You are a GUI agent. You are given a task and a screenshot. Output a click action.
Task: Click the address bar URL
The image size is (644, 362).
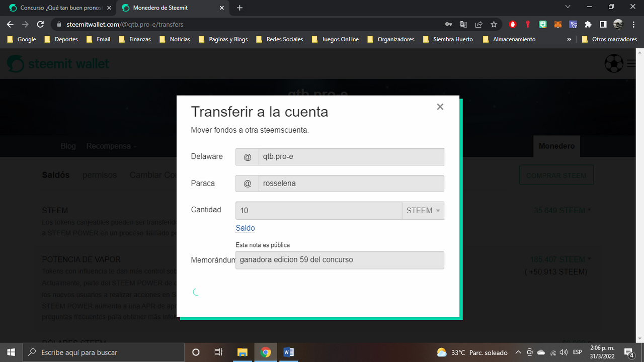(x=125, y=24)
